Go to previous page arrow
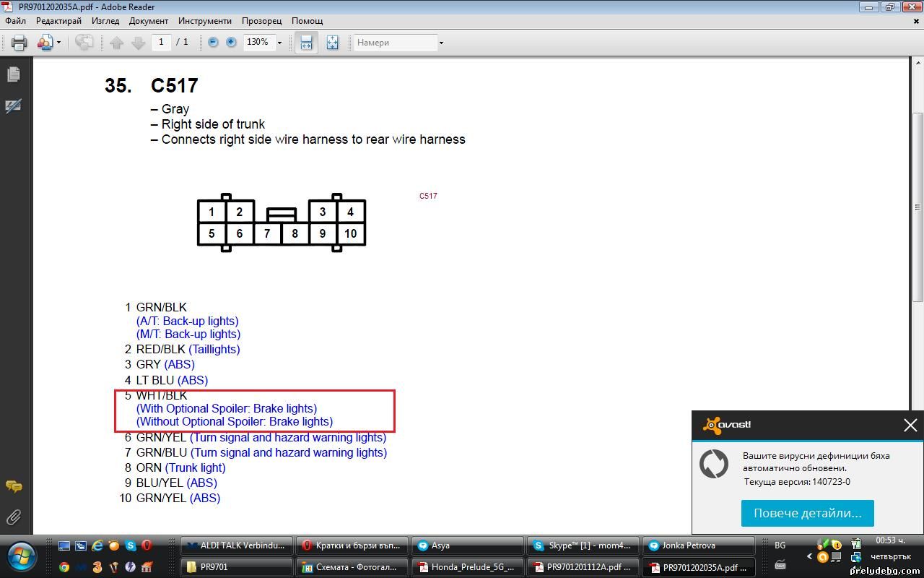 pos(117,43)
